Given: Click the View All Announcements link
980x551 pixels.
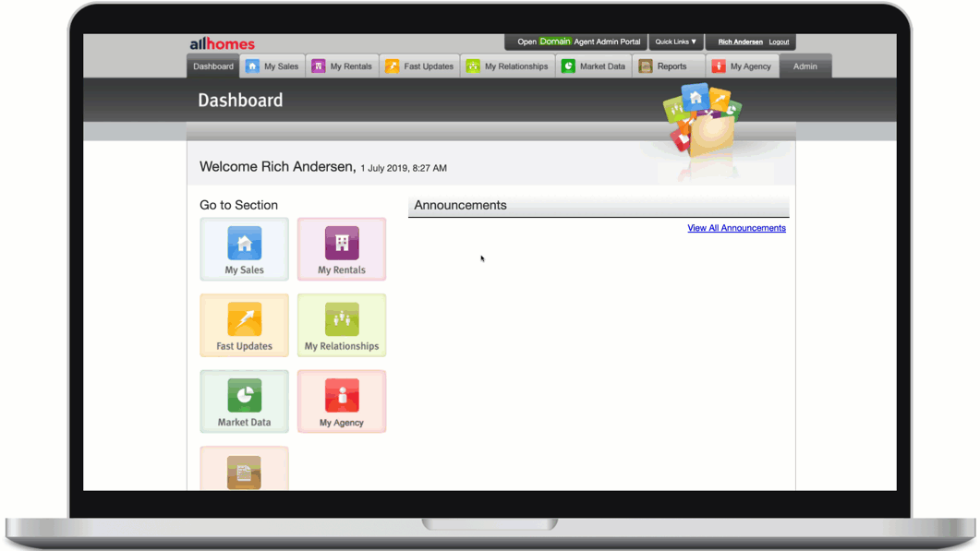Looking at the screenshot, I should pos(736,228).
